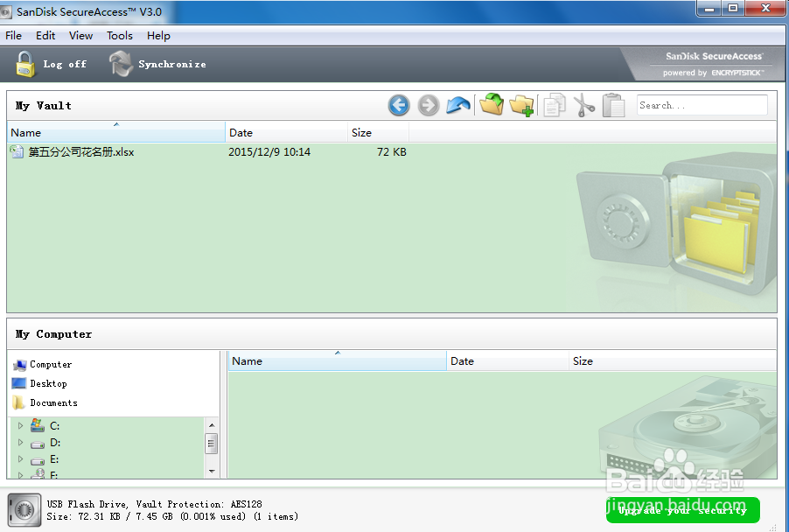This screenshot has width=789, height=532.
Task: Select the D: drive label
Action: 55,443
